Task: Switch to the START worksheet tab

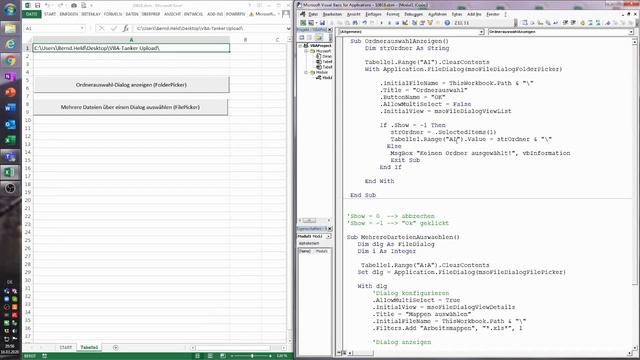Action: (x=66, y=347)
